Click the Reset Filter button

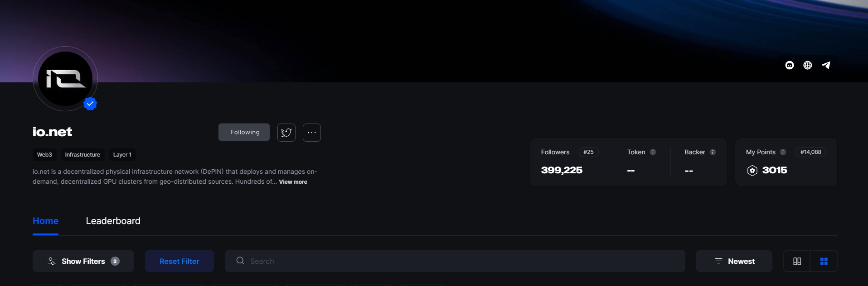179,261
